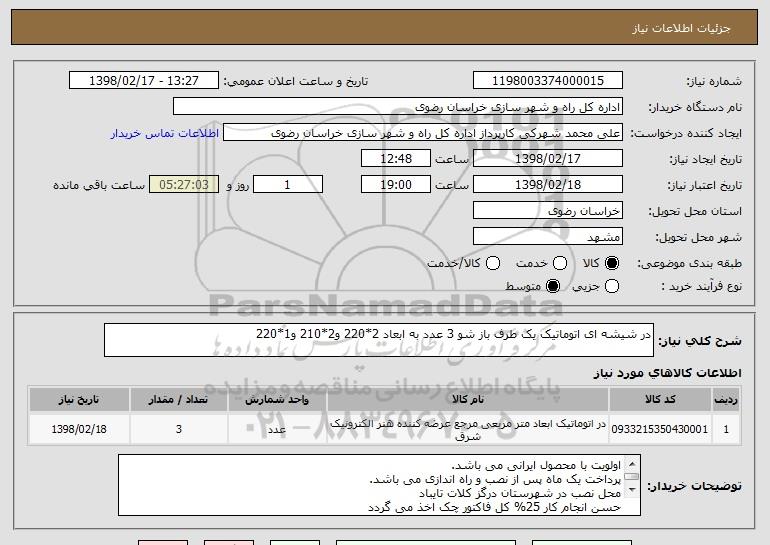Click the province field خراسان رضوی
Viewport: 770px width, 545px height.
[x=548, y=211]
